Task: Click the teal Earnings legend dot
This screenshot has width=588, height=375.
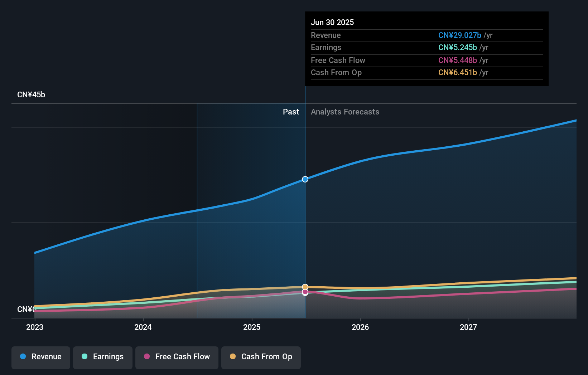Action: 85,357
